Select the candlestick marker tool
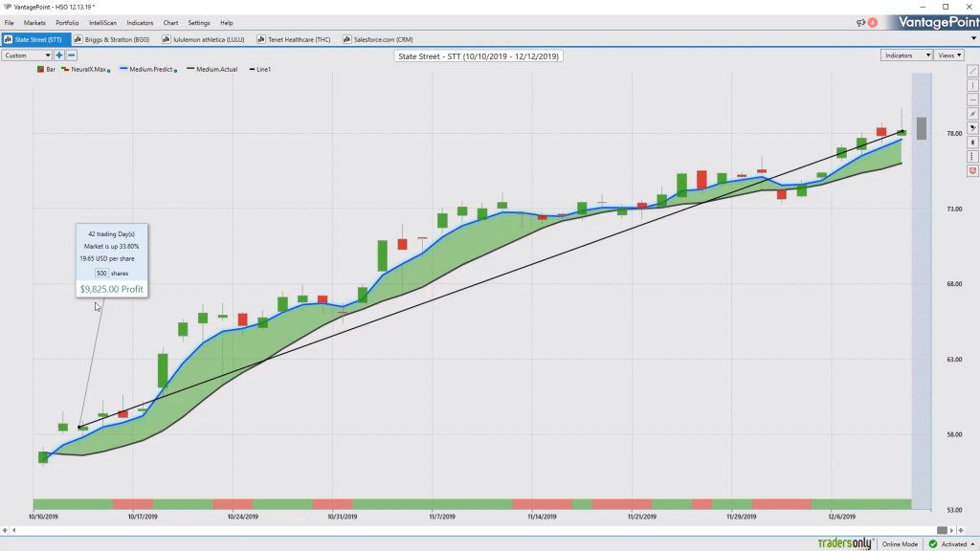The width and height of the screenshot is (980, 551). (x=972, y=143)
